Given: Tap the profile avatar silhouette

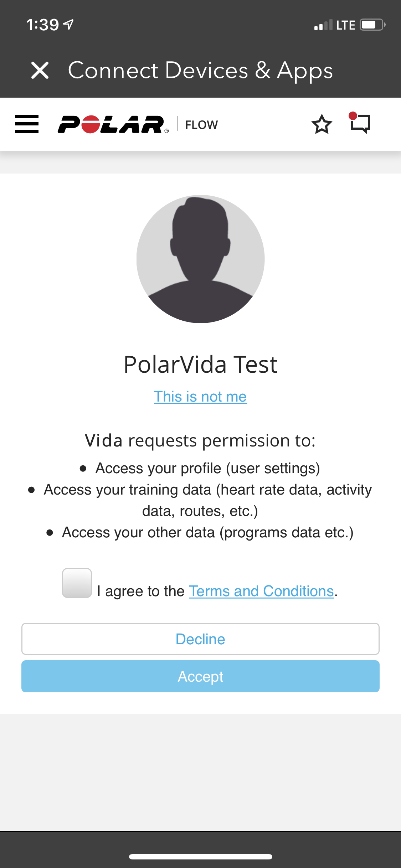Looking at the screenshot, I should [x=200, y=259].
